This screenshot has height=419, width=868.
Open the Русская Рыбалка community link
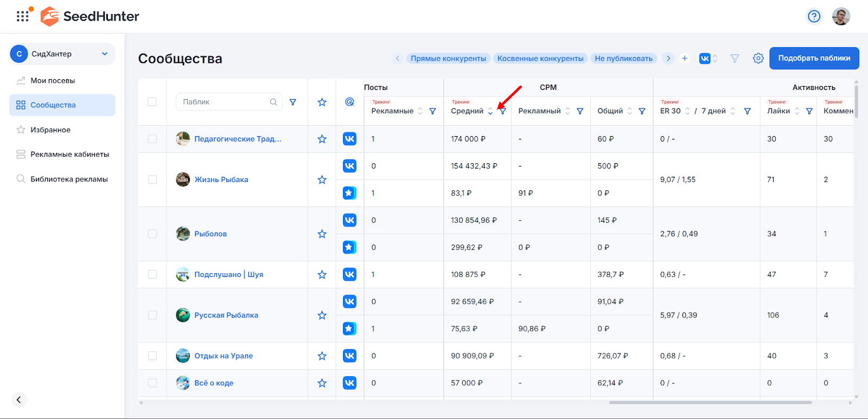click(x=226, y=315)
